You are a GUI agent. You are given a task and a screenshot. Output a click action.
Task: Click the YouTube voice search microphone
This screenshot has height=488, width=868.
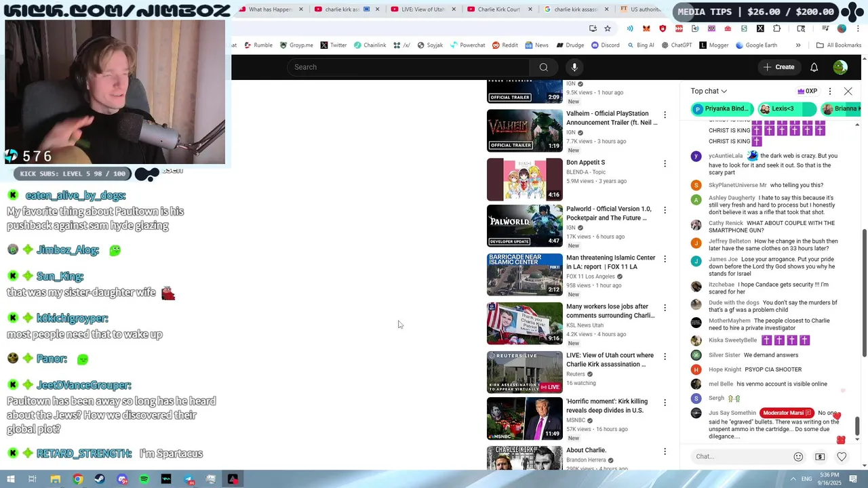tap(574, 67)
